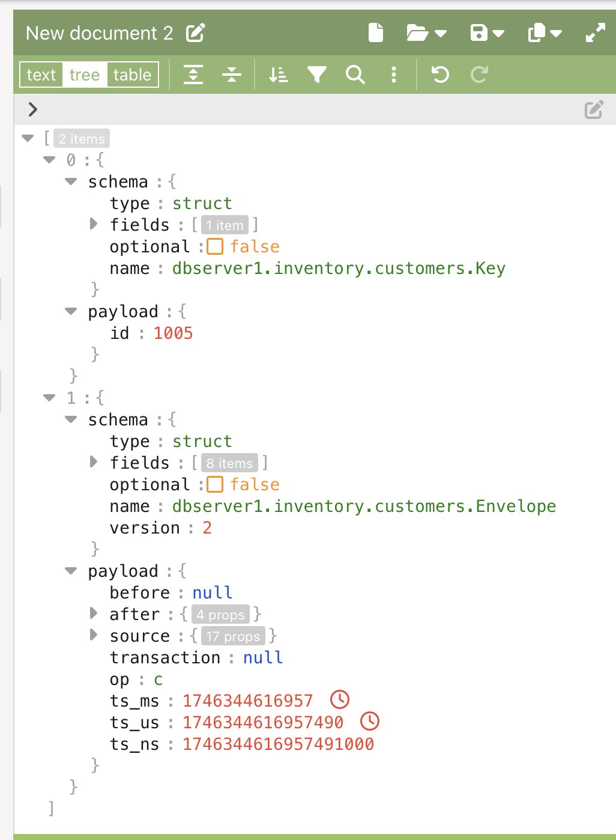The image size is (616, 840).
Task: Click the '8 items' tag on fields
Action: 229,463
